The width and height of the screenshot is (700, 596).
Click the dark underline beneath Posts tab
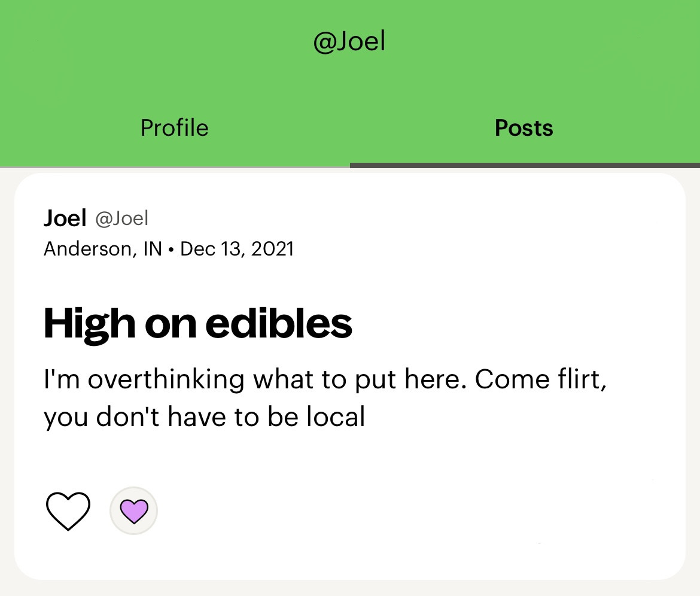tap(525, 165)
